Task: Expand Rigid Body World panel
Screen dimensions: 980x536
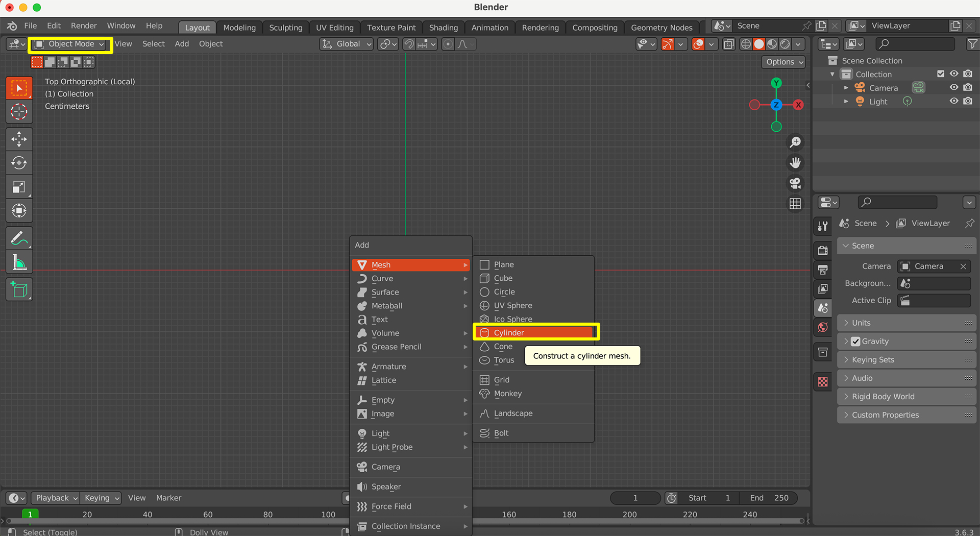Action: coord(906,396)
